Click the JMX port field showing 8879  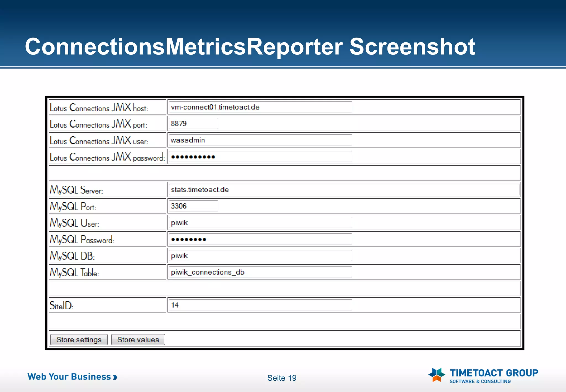[x=193, y=123]
